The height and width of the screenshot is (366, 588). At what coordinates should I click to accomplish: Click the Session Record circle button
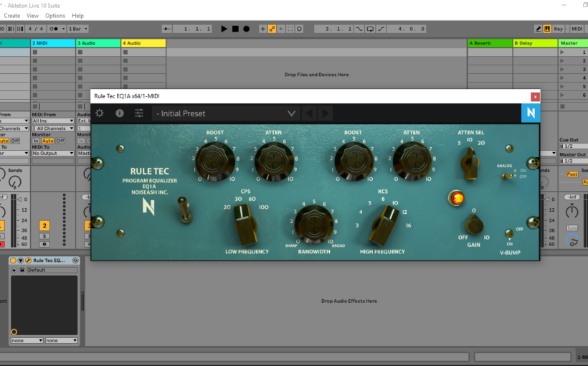299,29
